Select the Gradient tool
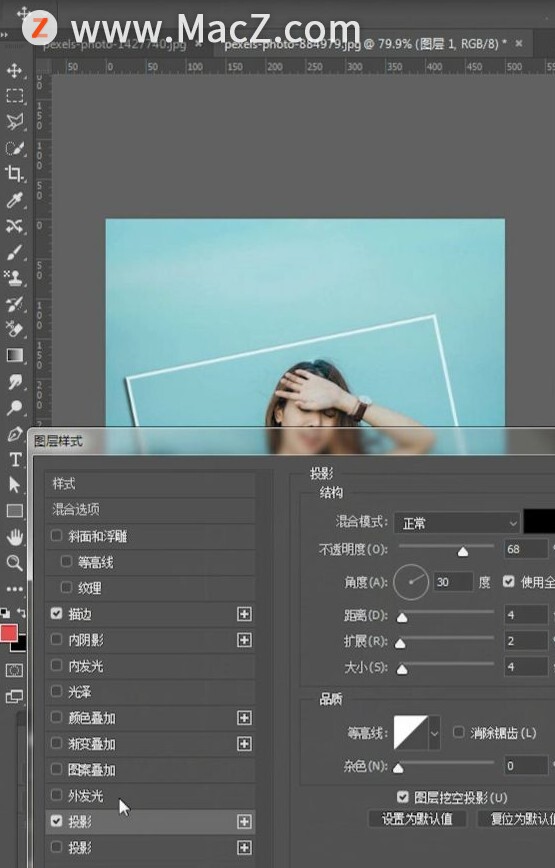Viewport: 555px width, 868px height. pos(14,355)
